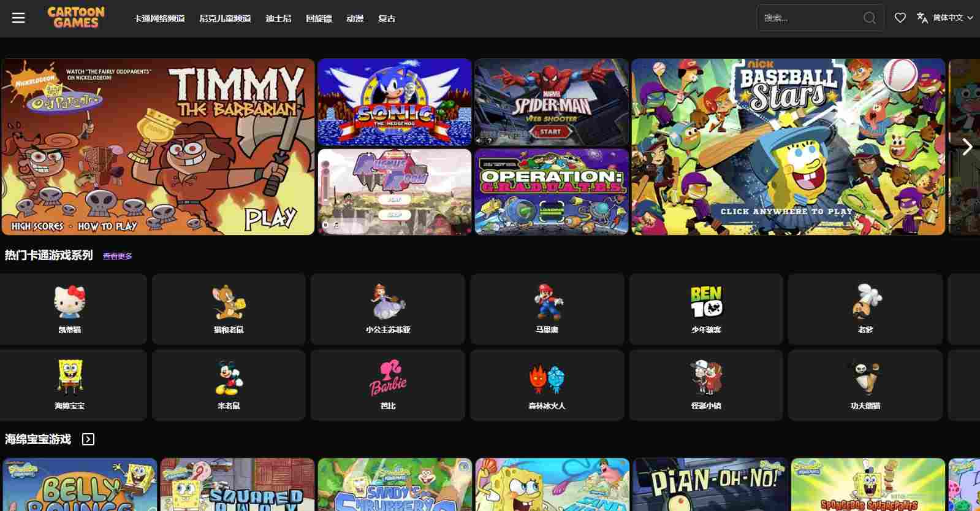
Task: Open SpongeBob and Patrick game thumbnail
Action: [552, 485]
